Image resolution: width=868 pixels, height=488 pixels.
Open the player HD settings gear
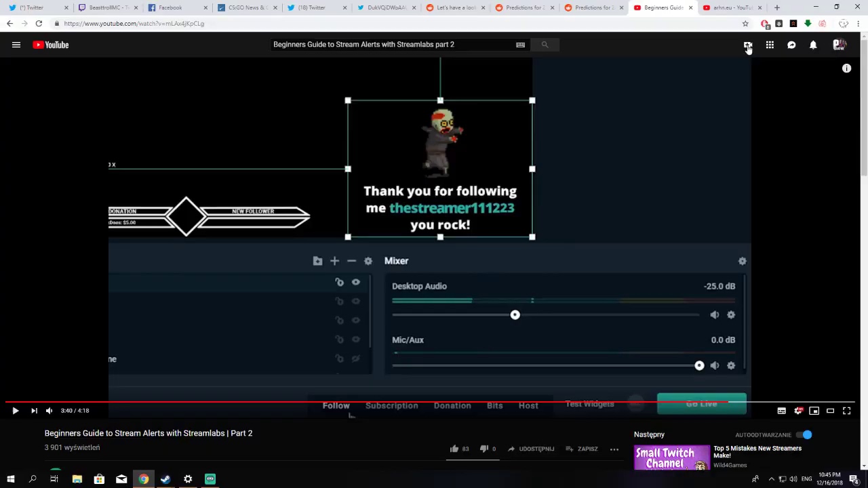[798, 411]
